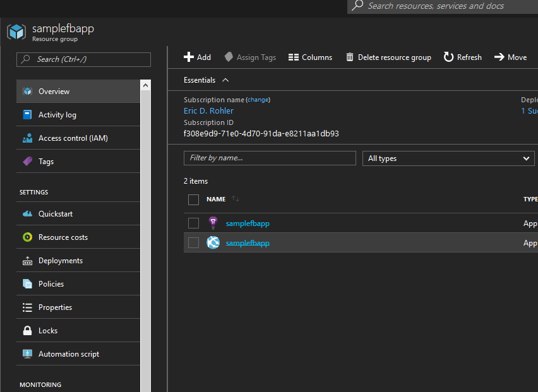Click the Activity log icon
This screenshot has height=392, width=538.
[x=27, y=114]
